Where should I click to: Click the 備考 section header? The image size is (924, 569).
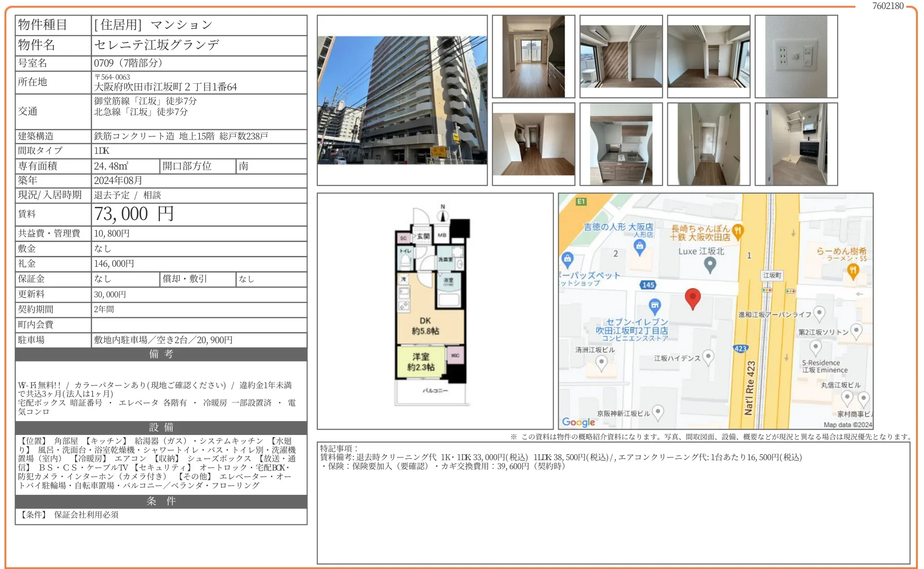tap(161, 354)
